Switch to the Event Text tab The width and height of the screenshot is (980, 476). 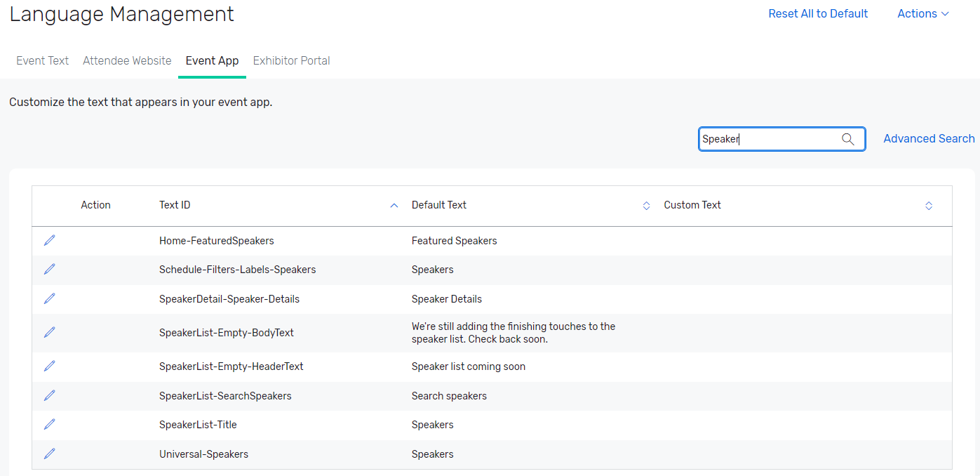43,61
